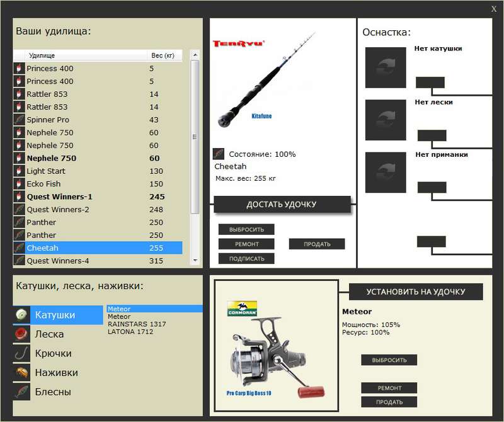Click the dark button under Нет лески
Screen dimensions: 504x422
click(x=432, y=135)
